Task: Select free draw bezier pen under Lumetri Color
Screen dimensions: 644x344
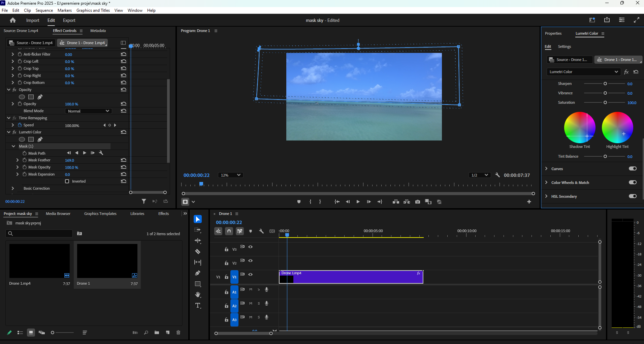Action: click(40, 139)
